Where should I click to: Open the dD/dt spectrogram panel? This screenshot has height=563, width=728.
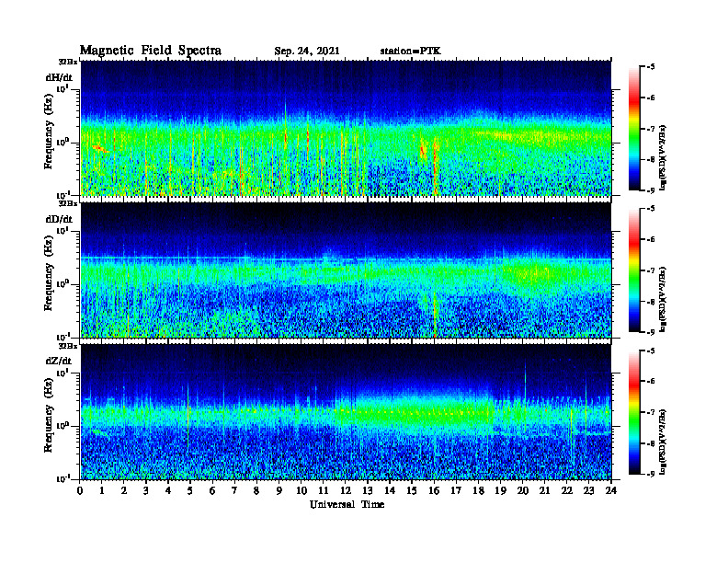(346, 270)
